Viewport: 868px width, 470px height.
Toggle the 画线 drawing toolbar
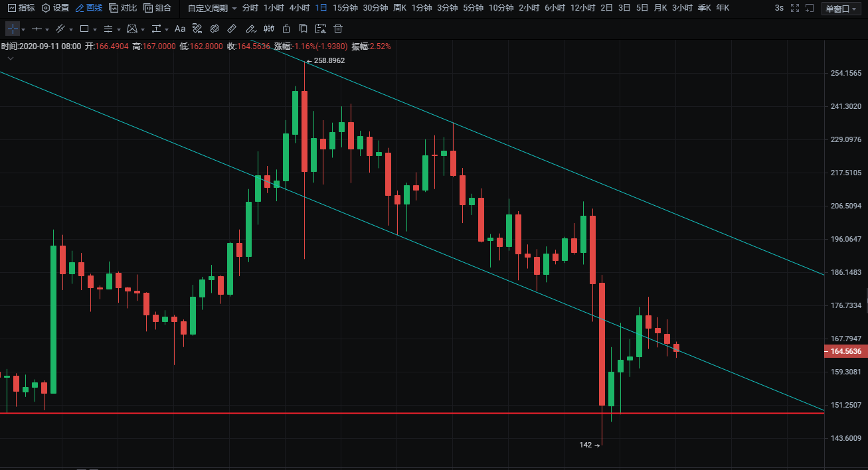click(88, 8)
